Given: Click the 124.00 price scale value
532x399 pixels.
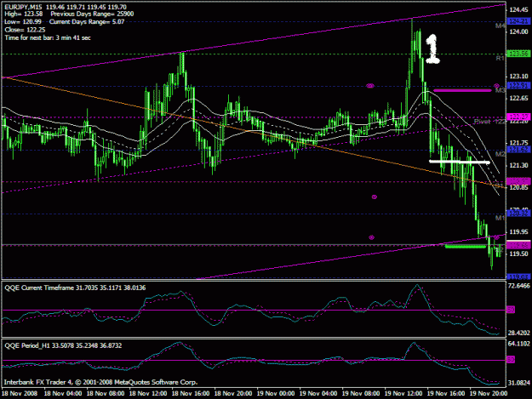Looking at the screenshot, I should pos(518,31).
